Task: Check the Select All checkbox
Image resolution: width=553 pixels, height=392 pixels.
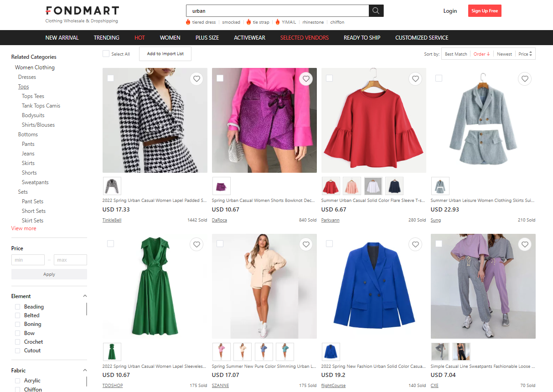Action: (x=106, y=54)
